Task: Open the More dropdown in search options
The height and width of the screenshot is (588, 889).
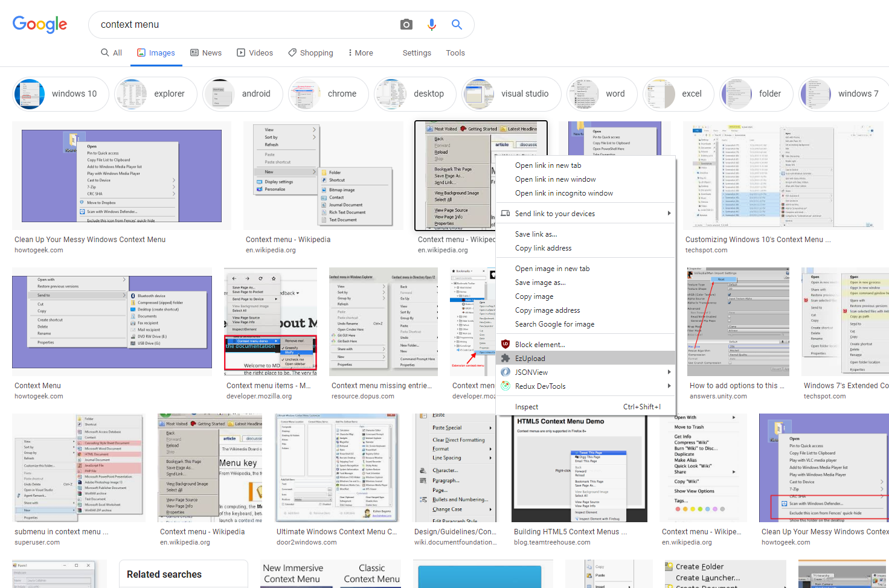Action: [360, 53]
